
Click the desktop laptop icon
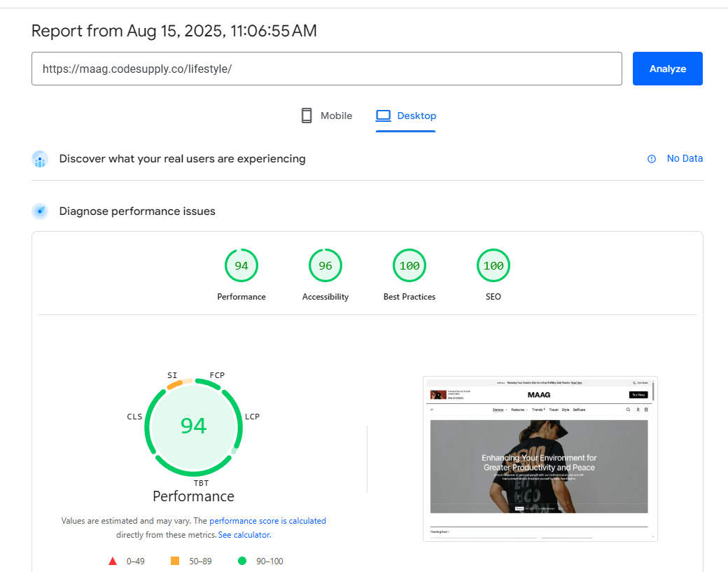click(383, 116)
